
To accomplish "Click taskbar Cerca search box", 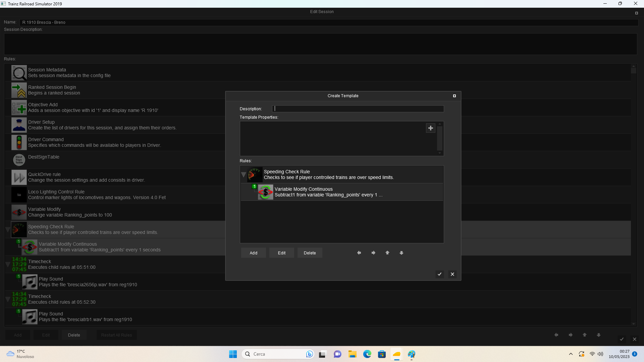I will (278, 354).
